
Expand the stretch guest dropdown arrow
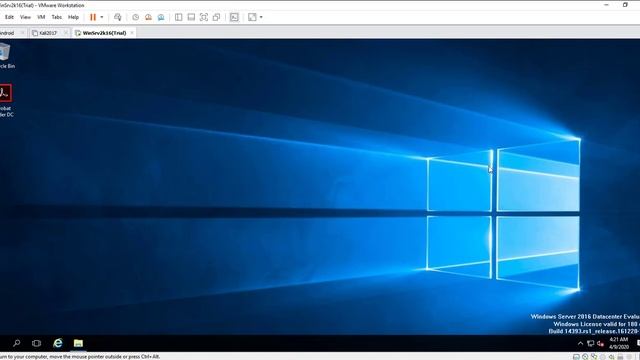(x=261, y=17)
